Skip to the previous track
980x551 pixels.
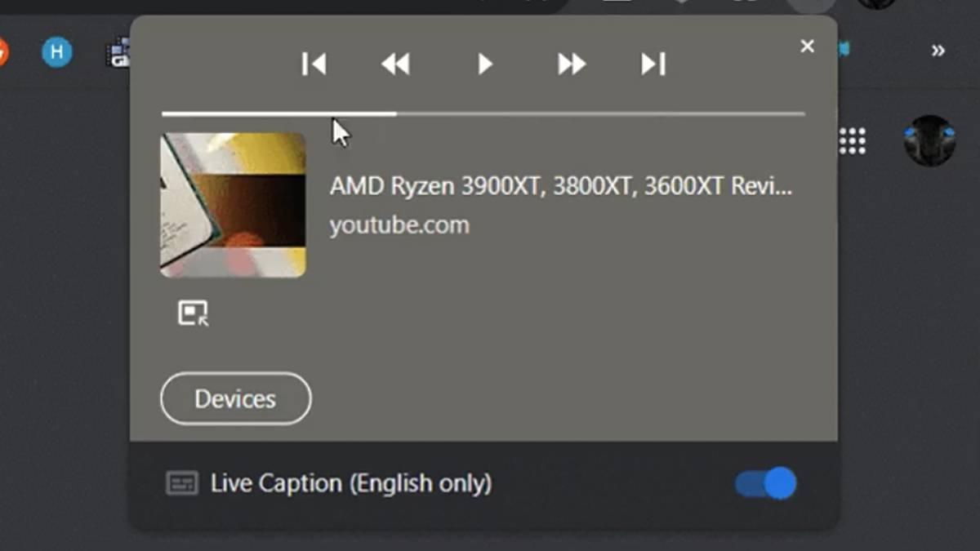pos(314,64)
